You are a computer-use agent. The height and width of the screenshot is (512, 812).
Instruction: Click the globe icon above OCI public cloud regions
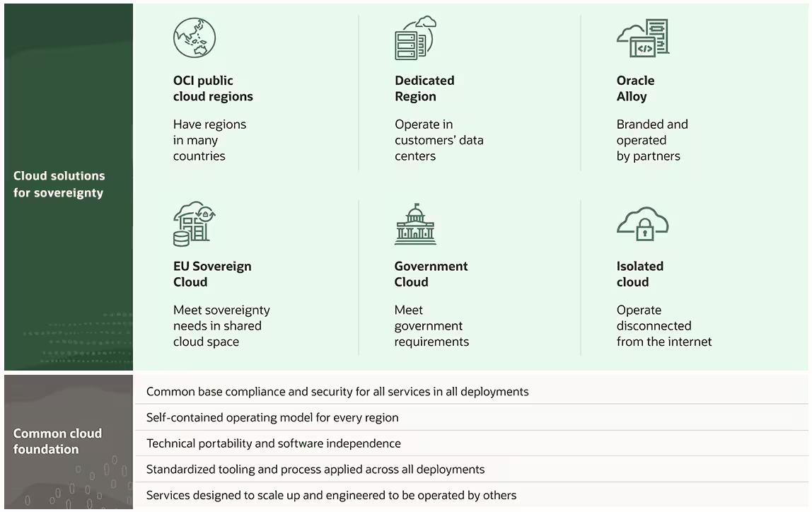pos(195,38)
